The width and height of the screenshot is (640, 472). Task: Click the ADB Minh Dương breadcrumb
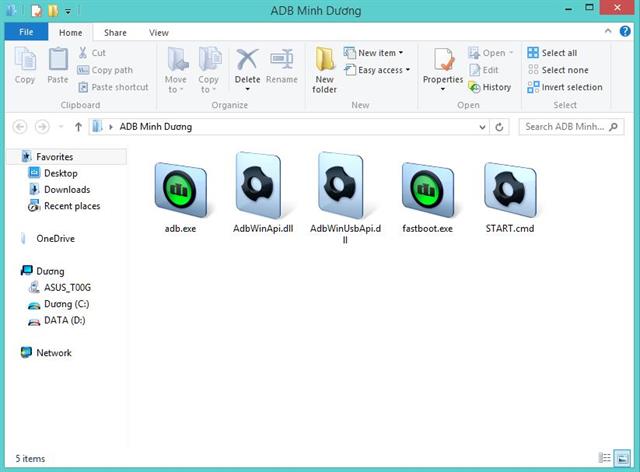(x=156, y=127)
